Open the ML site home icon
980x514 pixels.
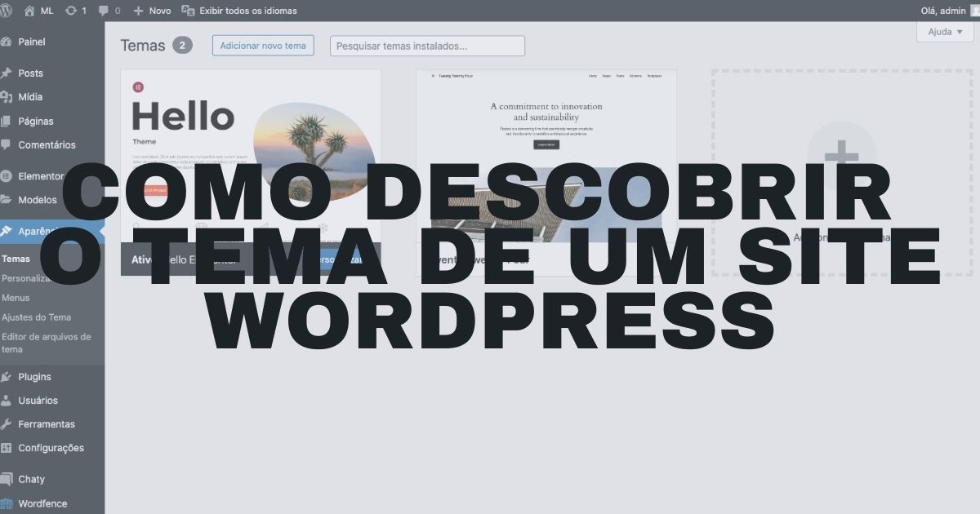30,11
